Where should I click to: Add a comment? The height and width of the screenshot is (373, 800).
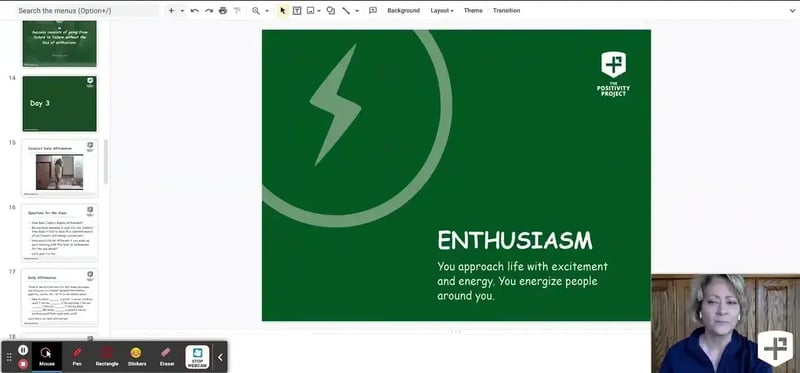click(373, 11)
